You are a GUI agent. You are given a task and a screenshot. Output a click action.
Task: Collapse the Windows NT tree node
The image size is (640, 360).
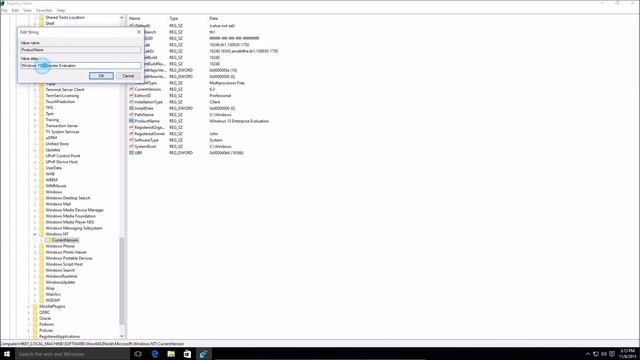click(35, 234)
